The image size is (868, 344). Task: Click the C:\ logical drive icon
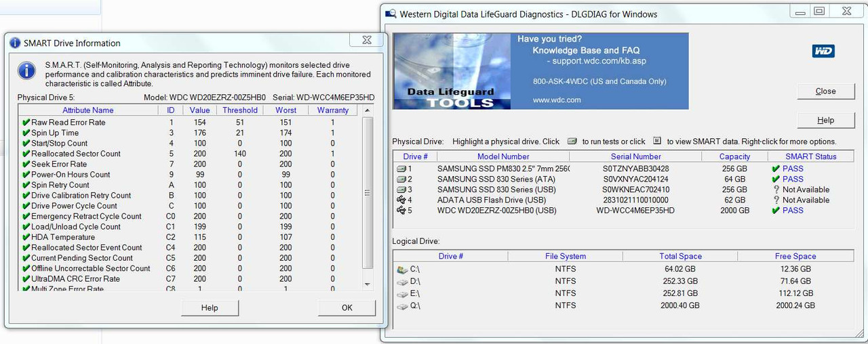402,269
